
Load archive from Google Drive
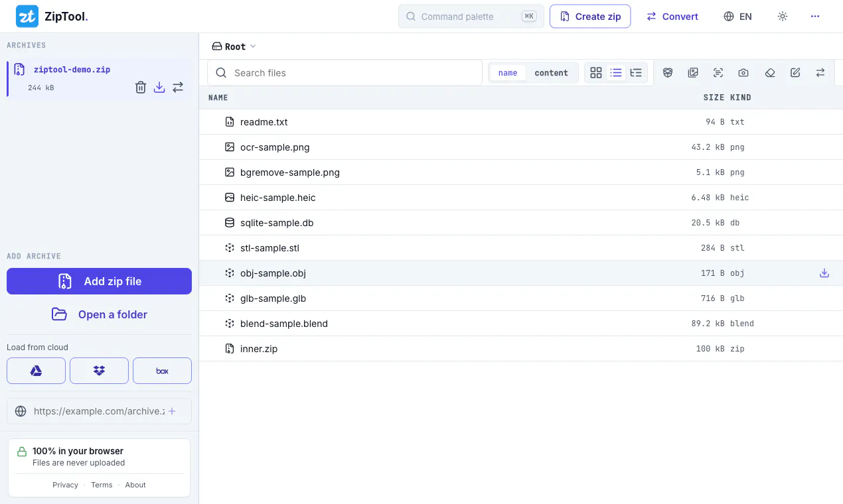pos(36,371)
